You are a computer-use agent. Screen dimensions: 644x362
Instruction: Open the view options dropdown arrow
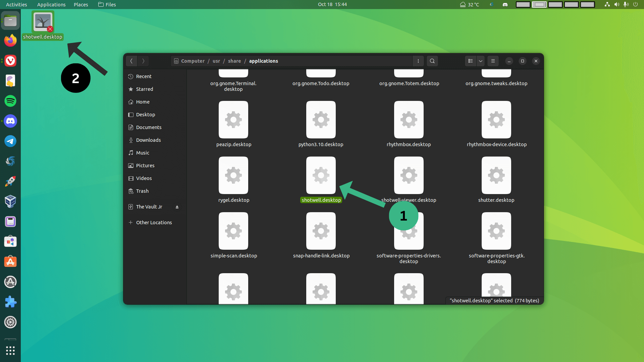pos(480,61)
